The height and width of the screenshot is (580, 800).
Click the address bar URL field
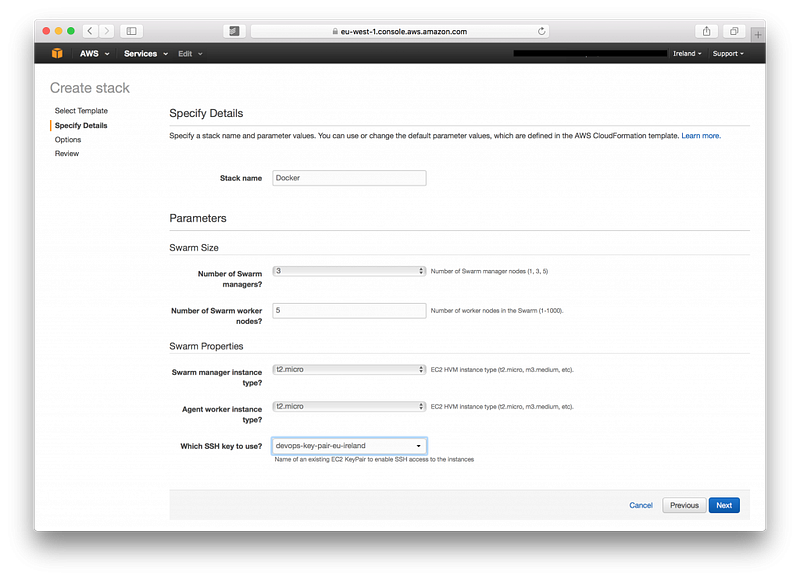tap(399, 31)
